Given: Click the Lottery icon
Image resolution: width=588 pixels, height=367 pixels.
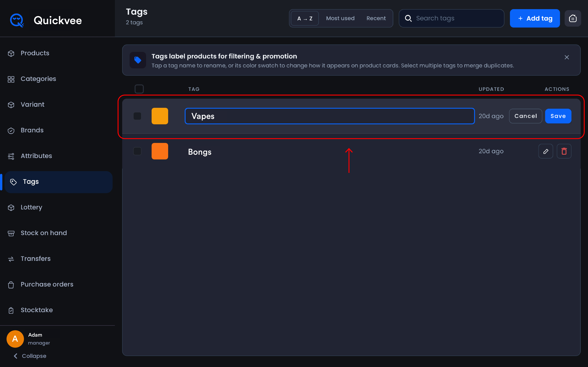Looking at the screenshot, I should pyautogui.click(x=11, y=208).
